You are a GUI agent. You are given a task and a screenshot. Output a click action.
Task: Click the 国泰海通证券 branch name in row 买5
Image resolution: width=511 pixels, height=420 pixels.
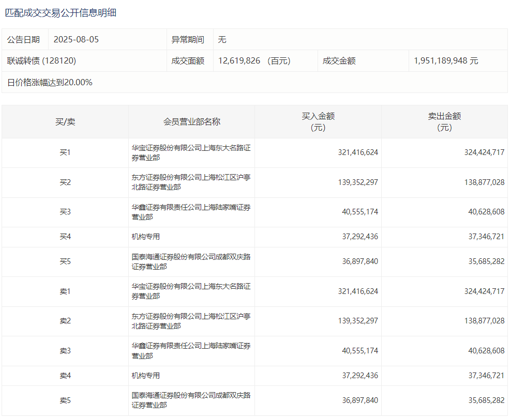[191, 261]
